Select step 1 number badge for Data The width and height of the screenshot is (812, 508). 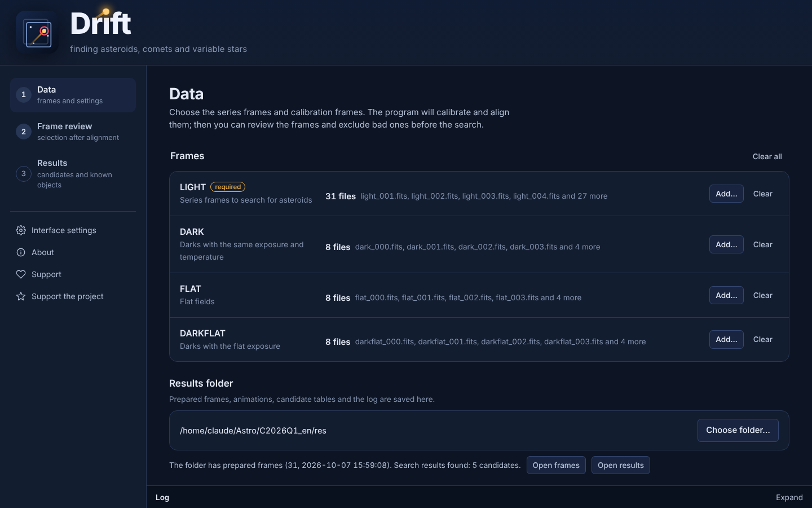24,95
